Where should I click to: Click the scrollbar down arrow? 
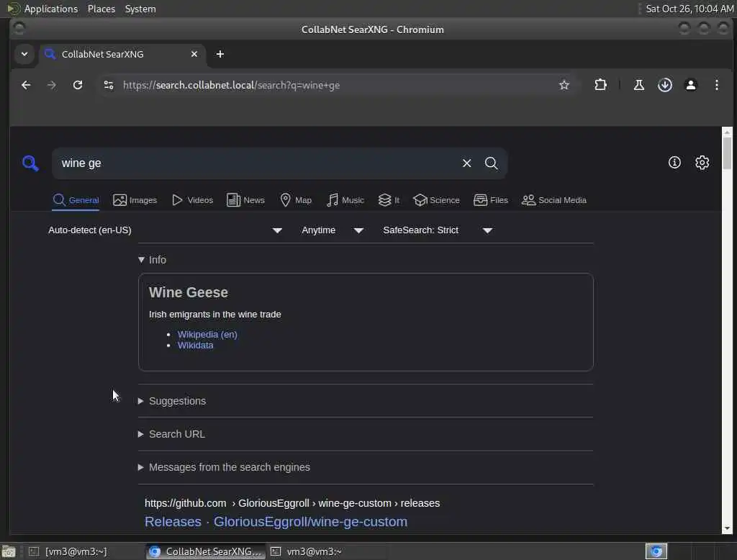[x=727, y=528]
